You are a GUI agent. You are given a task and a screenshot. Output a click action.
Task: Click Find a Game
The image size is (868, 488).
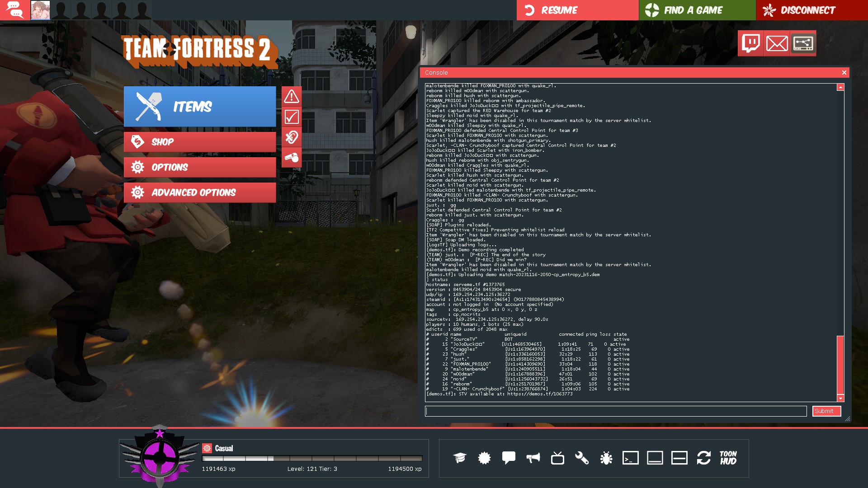697,10
